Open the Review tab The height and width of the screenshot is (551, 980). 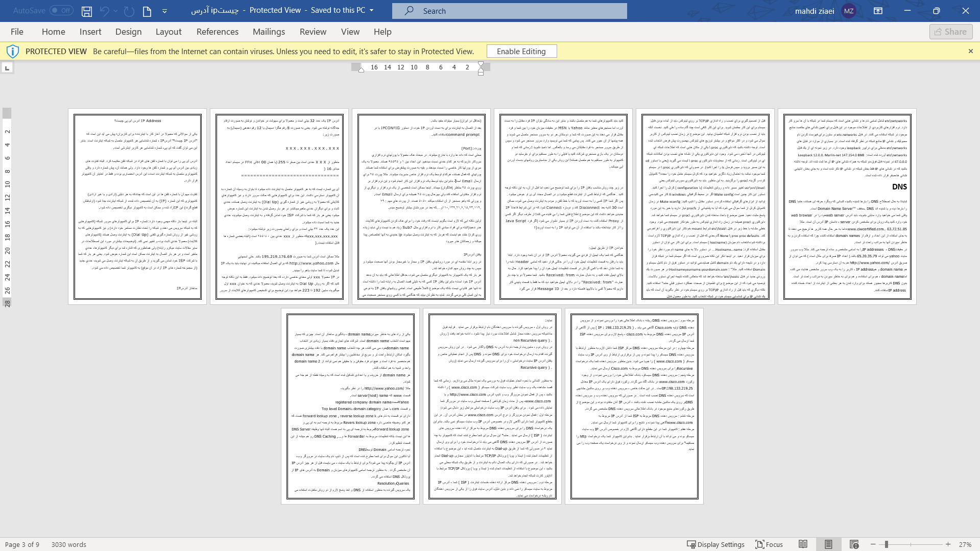(313, 32)
